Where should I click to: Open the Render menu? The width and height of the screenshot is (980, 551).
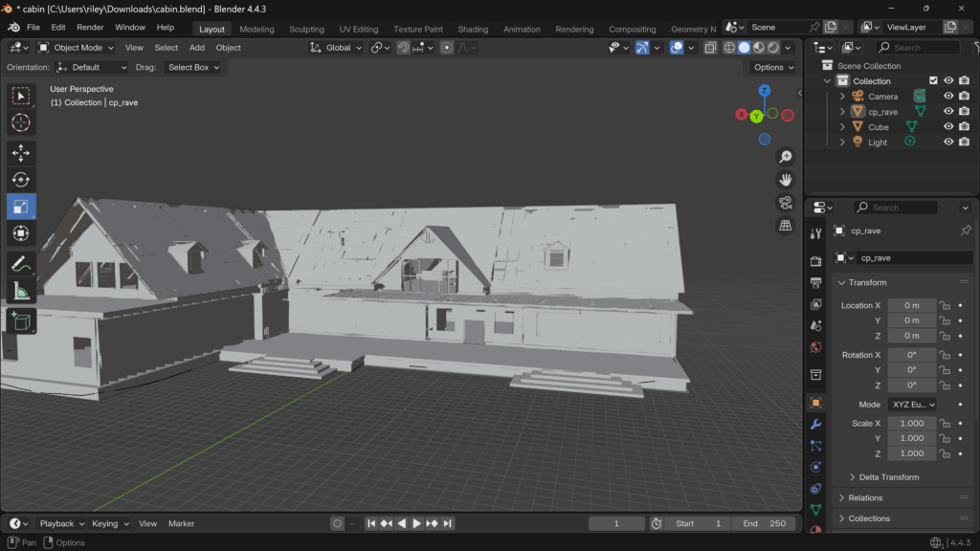coord(90,28)
